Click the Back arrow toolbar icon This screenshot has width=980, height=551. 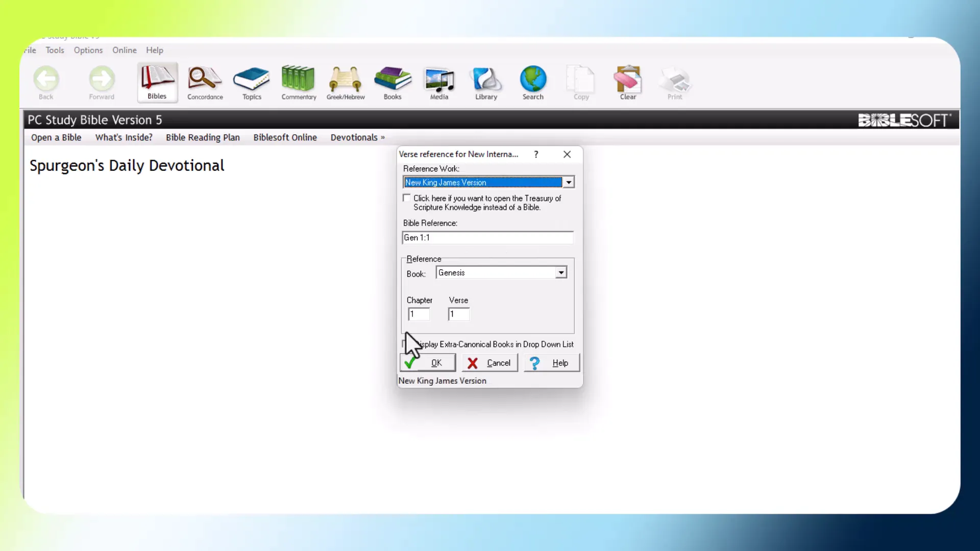[46, 82]
